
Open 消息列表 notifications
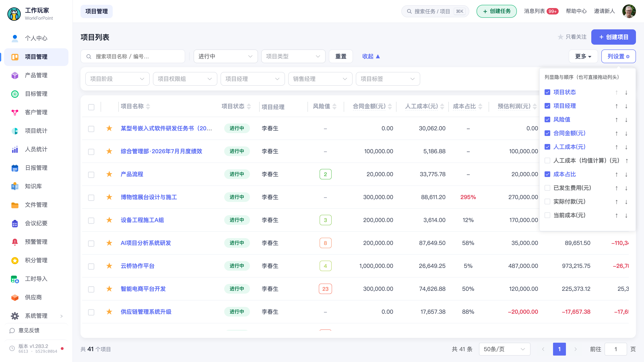pyautogui.click(x=541, y=11)
